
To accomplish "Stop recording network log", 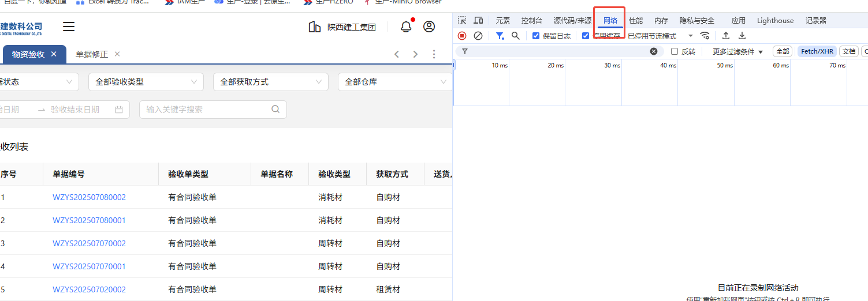I will tap(462, 36).
